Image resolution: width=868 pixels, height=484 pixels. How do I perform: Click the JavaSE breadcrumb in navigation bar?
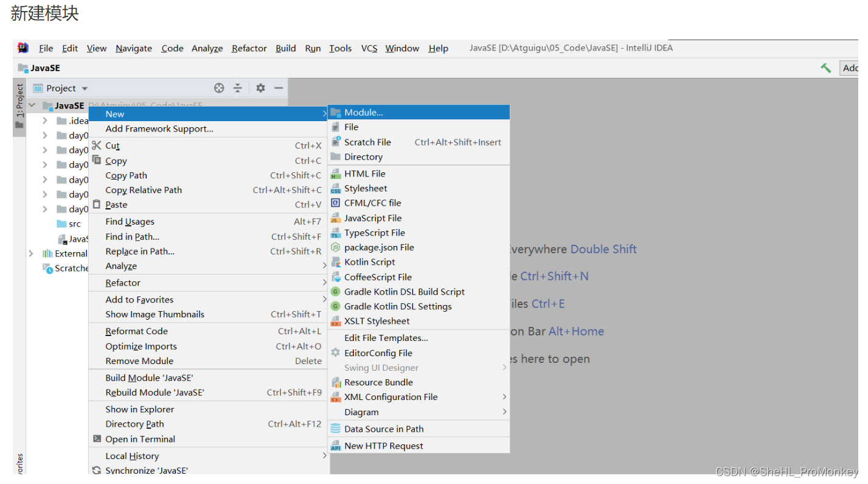[x=40, y=68]
